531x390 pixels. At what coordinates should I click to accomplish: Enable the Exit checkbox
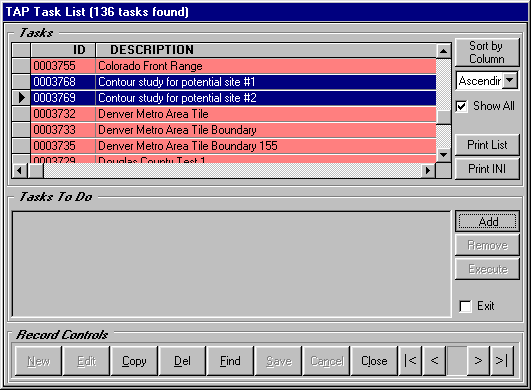tap(465, 306)
